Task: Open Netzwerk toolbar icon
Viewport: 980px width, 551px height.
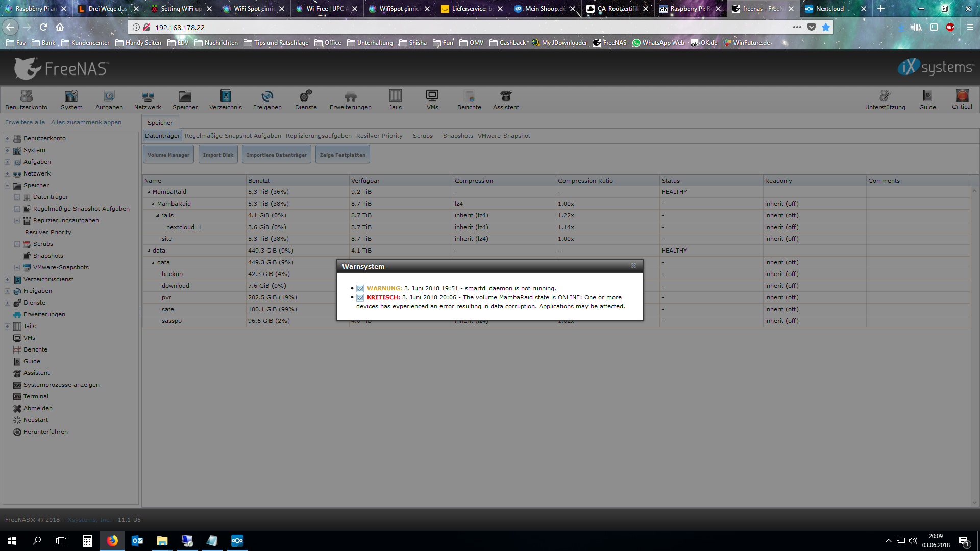Action: pyautogui.click(x=148, y=99)
